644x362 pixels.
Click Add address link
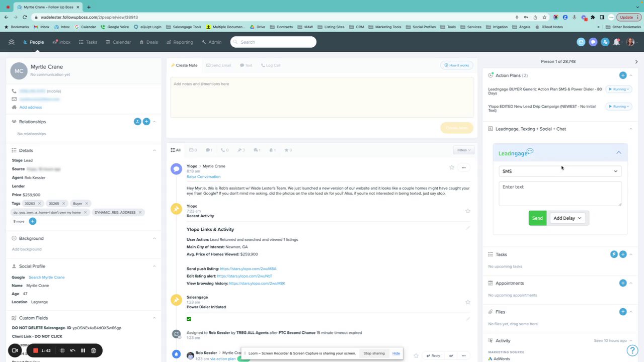pyautogui.click(x=30, y=107)
